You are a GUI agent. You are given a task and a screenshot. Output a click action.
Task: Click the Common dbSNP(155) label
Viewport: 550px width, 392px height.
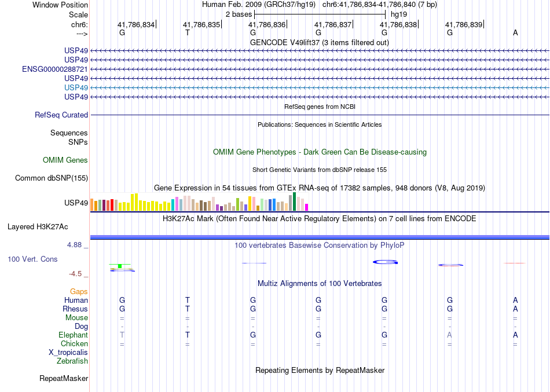[x=51, y=178]
